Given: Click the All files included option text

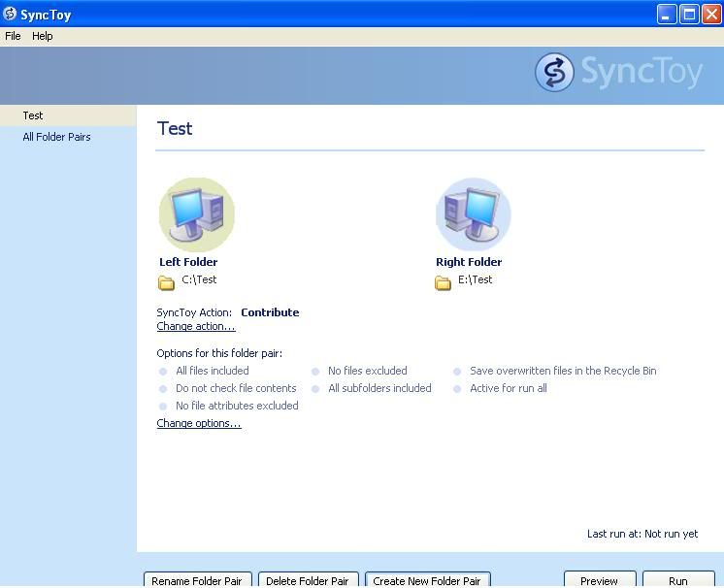Looking at the screenshot, I should pyautogui.click(x=213, y=371).
